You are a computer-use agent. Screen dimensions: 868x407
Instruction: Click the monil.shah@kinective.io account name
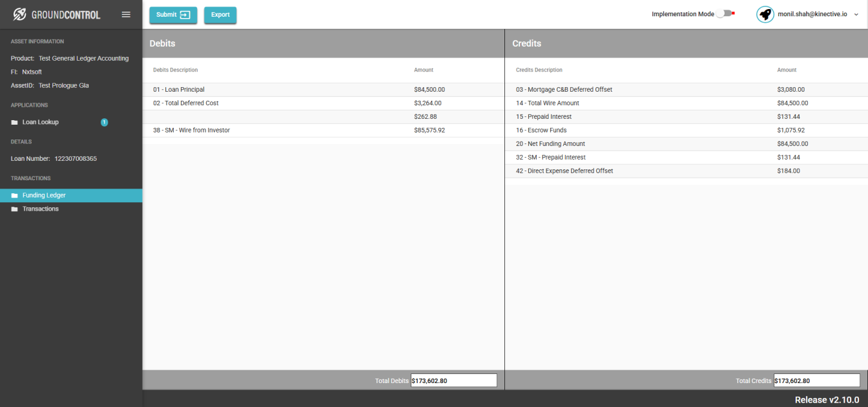(x=812, y=14)
